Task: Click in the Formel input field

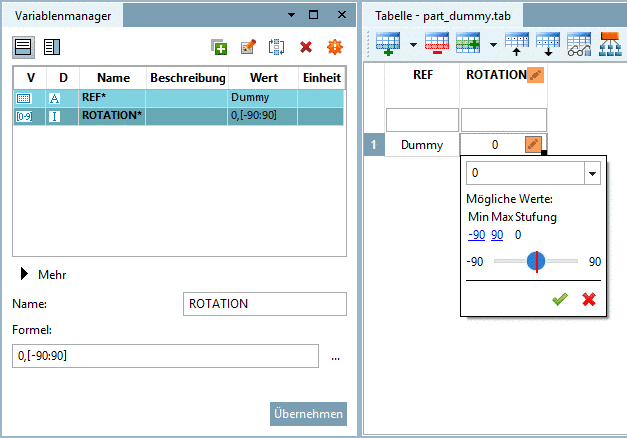Action: pyautogui.click(x=166, y=356)
